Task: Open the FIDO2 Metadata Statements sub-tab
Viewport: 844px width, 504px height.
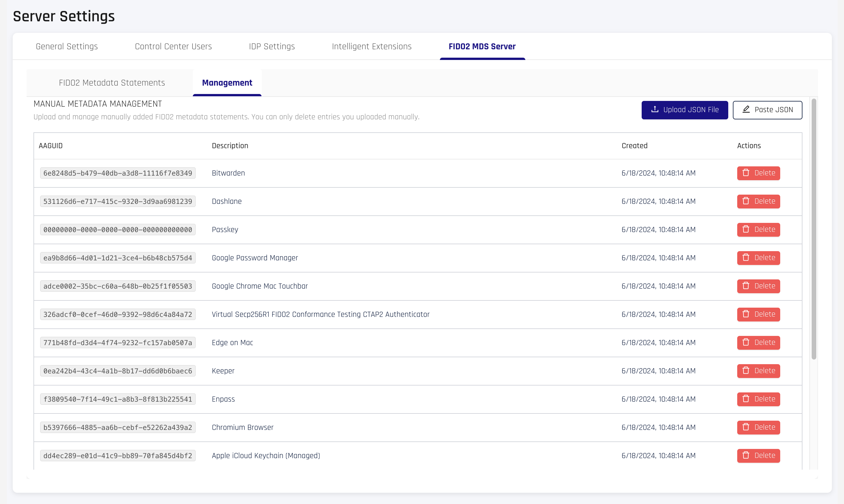Action: (x=111, y=83)
